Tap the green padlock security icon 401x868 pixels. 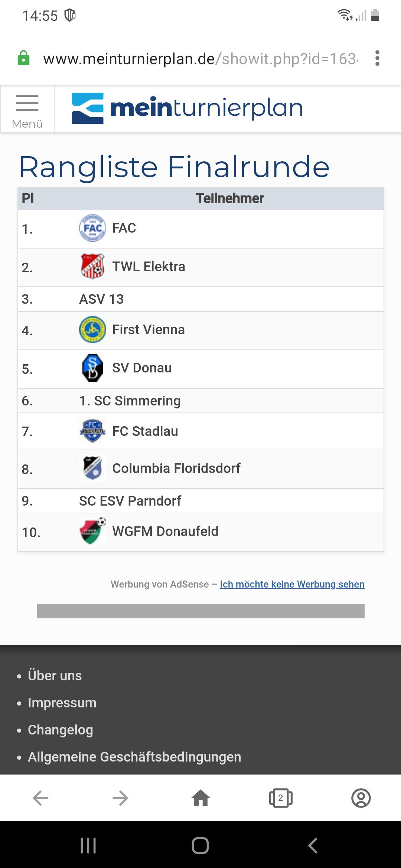[23, 58]
